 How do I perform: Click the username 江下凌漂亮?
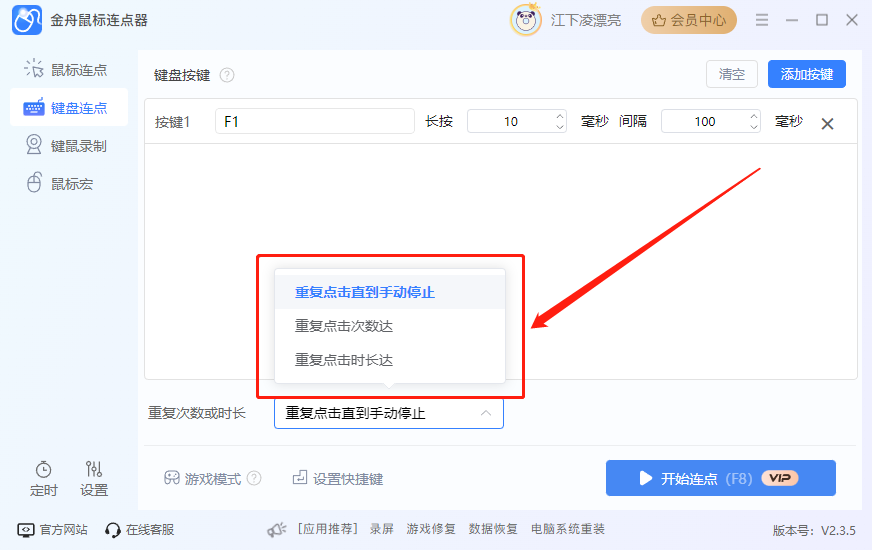point(586,21)
